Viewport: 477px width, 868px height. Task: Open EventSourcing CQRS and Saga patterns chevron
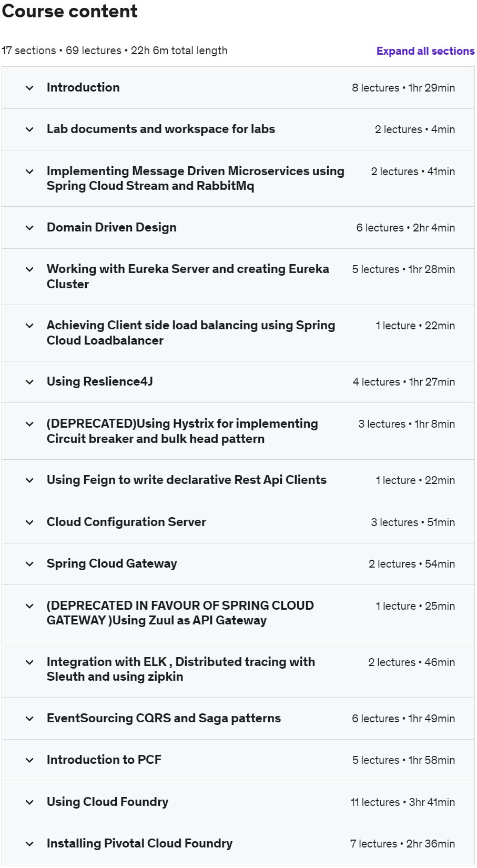pyautogui.click(x=30, y=719)
